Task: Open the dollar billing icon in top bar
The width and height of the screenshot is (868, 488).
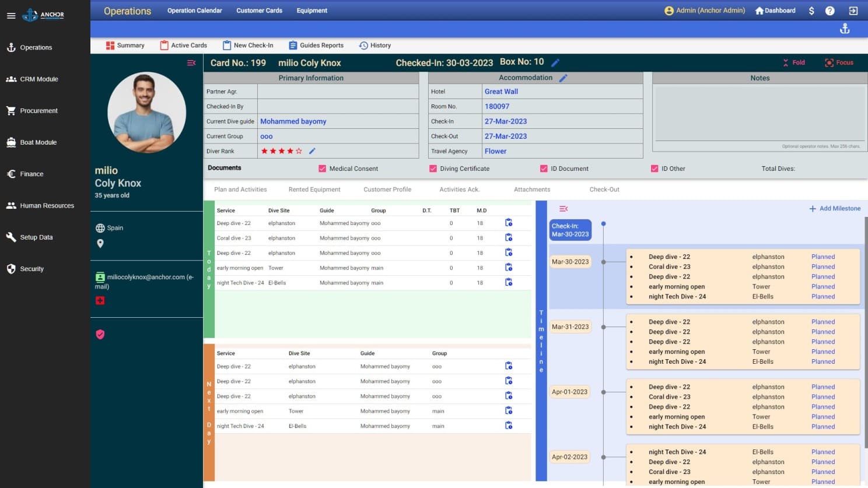Action: 811,10
